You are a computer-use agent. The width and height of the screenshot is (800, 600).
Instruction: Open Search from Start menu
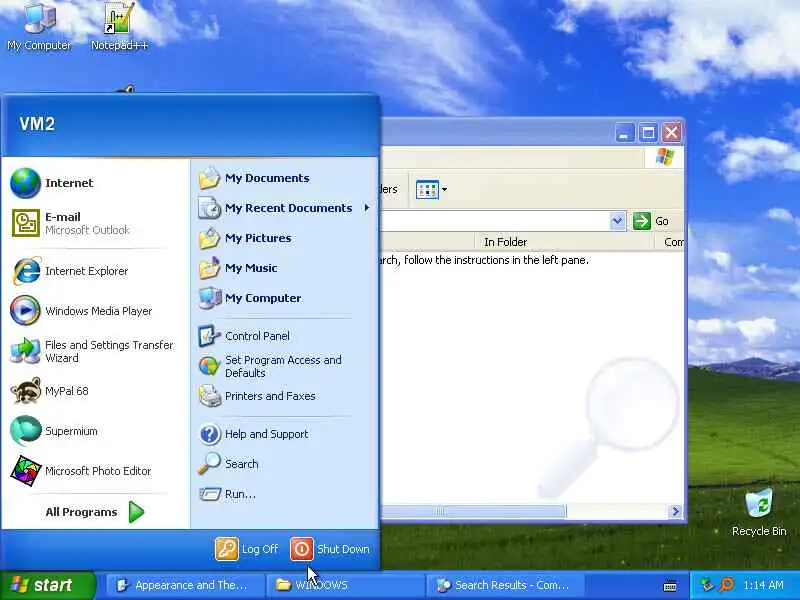(284, 464)
